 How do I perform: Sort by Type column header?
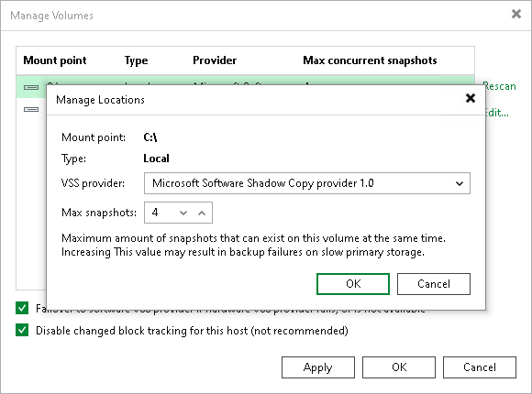pos(136,60)
